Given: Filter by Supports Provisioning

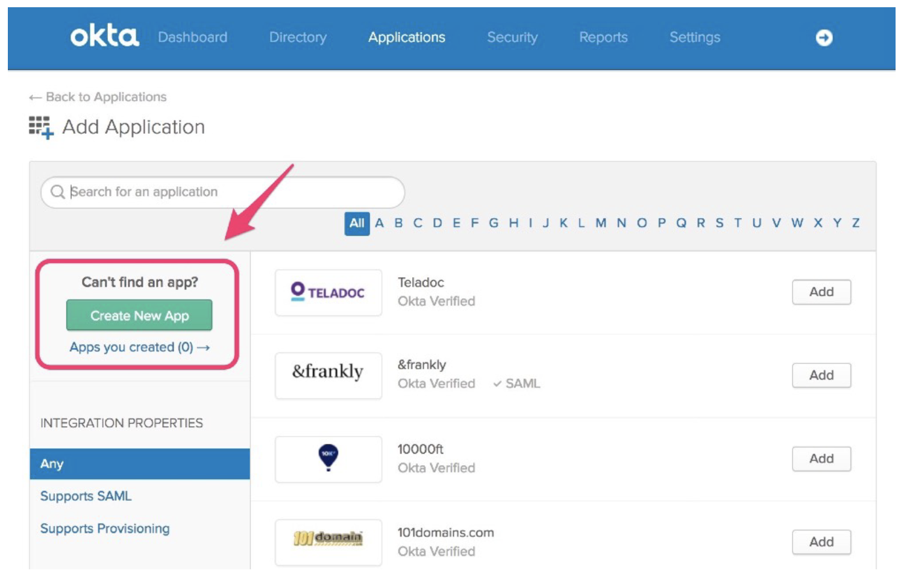Looking at the screenshot, I should (x=105, y=529).
